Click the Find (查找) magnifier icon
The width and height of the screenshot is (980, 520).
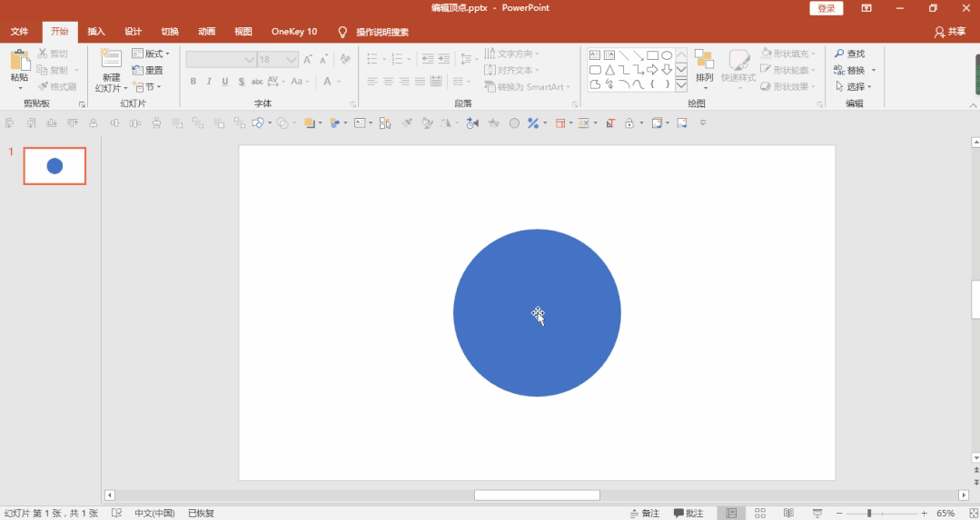click(x=839, y=54)
